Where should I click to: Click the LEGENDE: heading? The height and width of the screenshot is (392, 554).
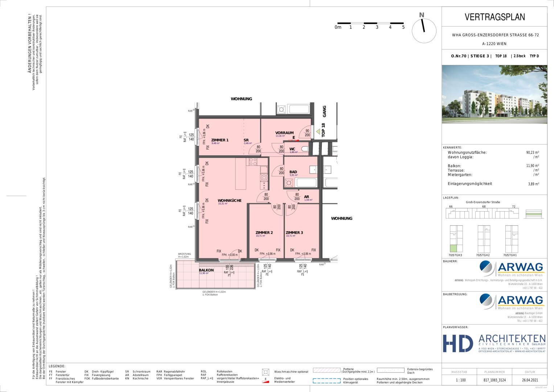(x=57, y=367)
